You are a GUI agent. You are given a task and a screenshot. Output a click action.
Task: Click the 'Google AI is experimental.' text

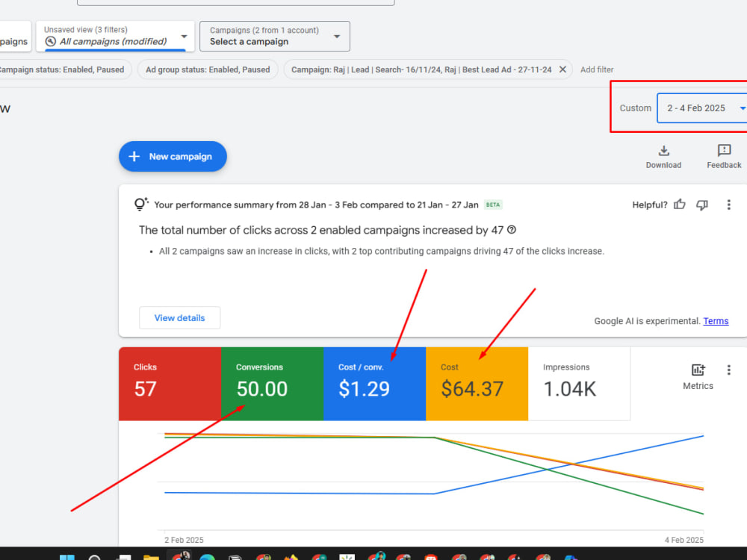tap(647, 321)
